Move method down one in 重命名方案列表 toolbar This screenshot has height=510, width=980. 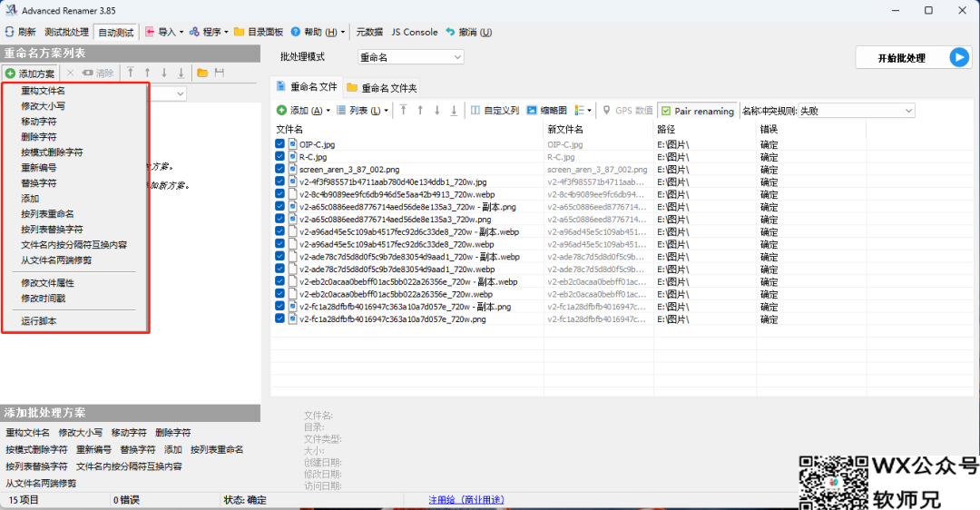coord(164,73)
